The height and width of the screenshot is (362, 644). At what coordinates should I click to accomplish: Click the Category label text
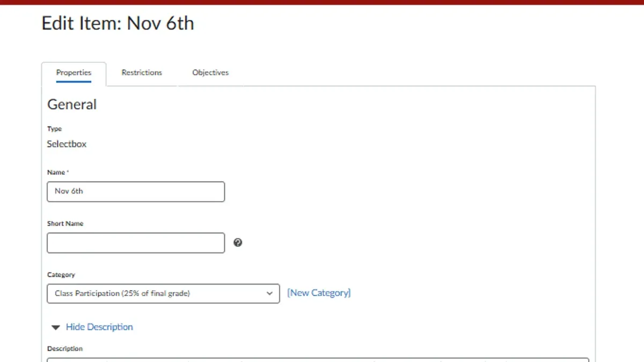[x=61, y=275]
